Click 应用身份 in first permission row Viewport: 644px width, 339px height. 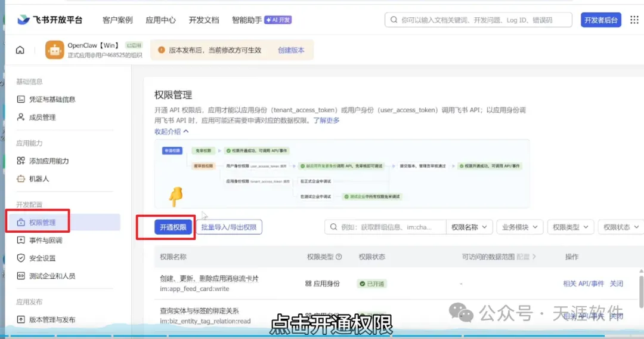pyautogui.click(x=323, y=283)
